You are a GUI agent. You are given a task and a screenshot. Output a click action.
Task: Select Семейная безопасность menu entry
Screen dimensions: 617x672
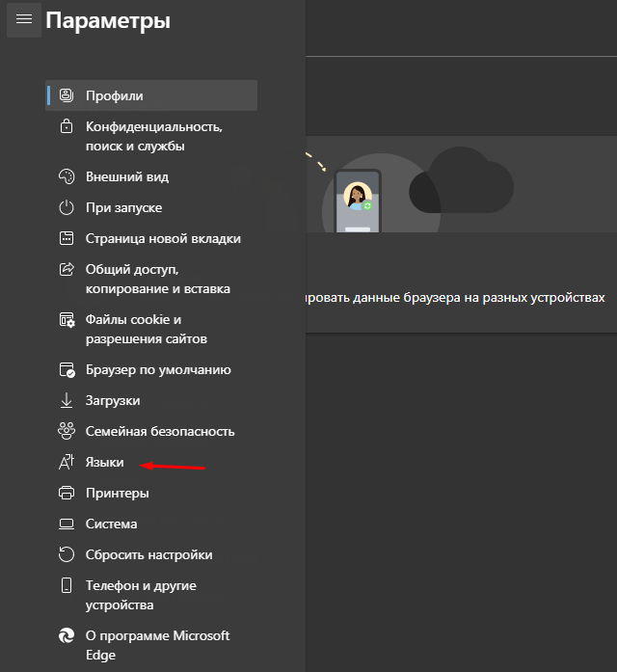[x=160, y=432]
